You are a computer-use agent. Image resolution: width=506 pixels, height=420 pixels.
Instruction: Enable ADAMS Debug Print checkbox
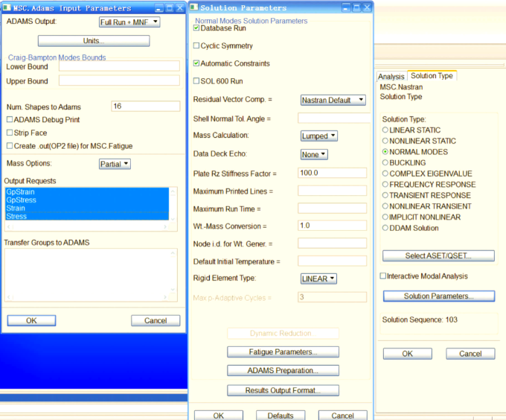(x=10, y=119)
